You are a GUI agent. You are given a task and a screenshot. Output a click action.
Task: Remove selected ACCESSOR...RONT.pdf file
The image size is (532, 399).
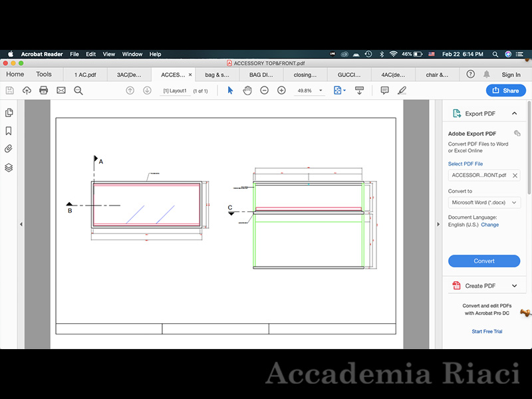(x=515, y=176)
